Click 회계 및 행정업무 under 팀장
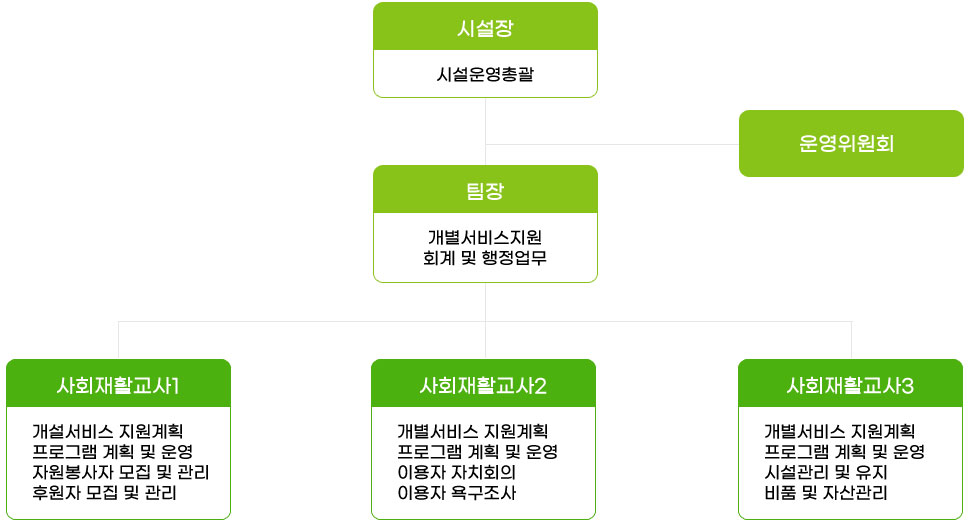 [x=485, y=258]
